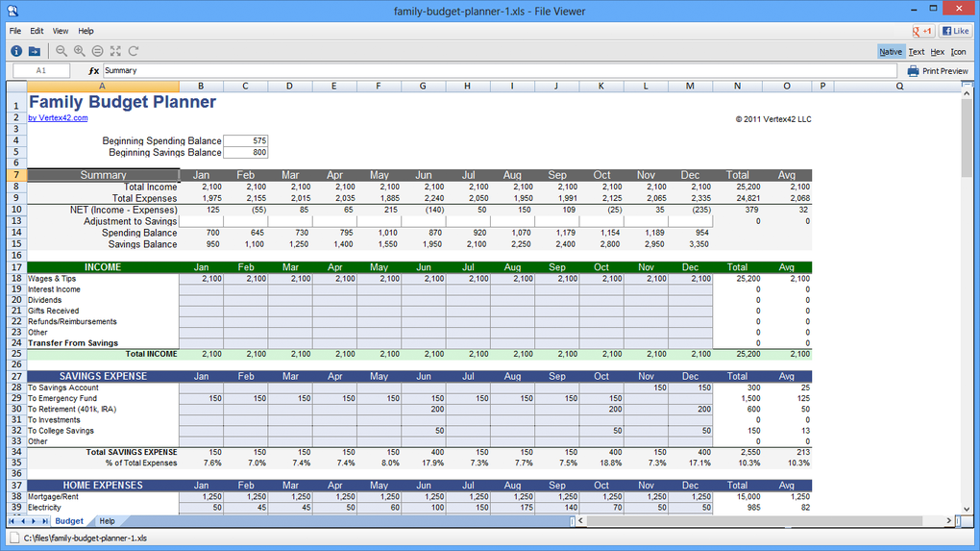
Task: Toggle fit-to-window expand arrows icon
Action: click(115, 51)
